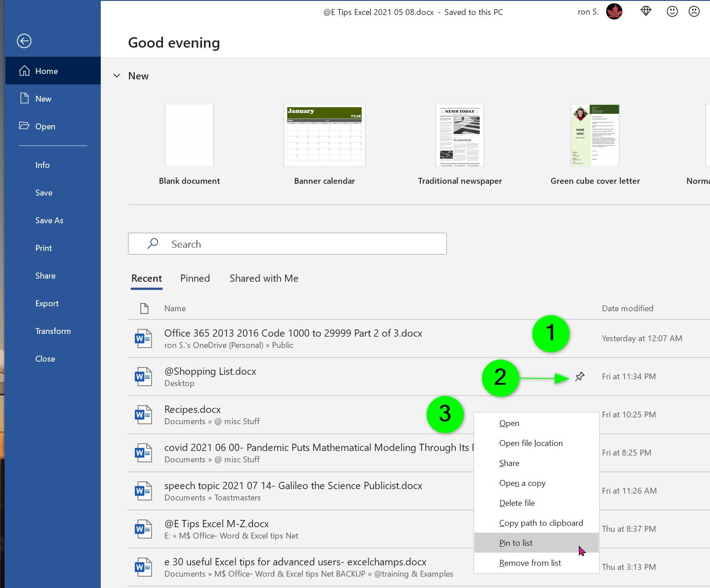Screen dimensions: 710x588
Task: Sort list by Name column header
Action: coord(175,309)
